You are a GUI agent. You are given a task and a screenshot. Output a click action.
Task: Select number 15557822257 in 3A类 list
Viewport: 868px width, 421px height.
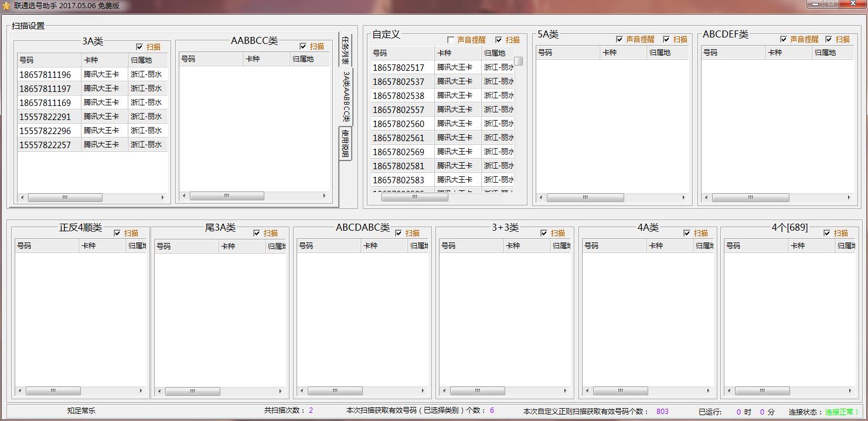point(45,145)
